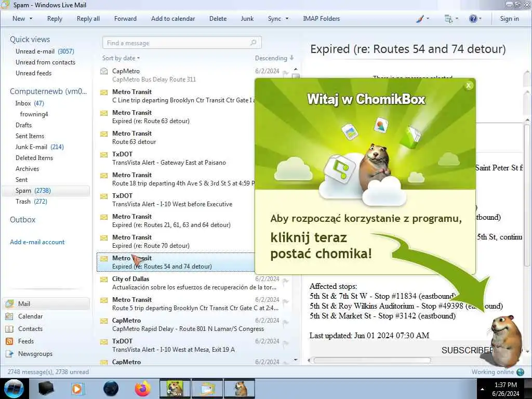The height and width of the screenshot is (399, 532).
Task: Open the Sync dropdown arrow
Action: [x=287, y=19]
